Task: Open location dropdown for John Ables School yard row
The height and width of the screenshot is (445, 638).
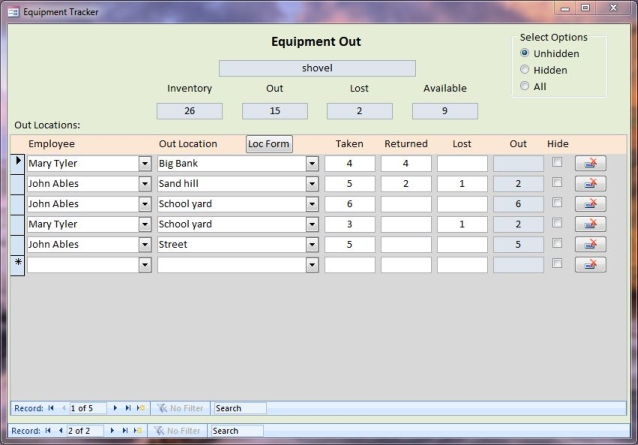Action: (312, 204)
